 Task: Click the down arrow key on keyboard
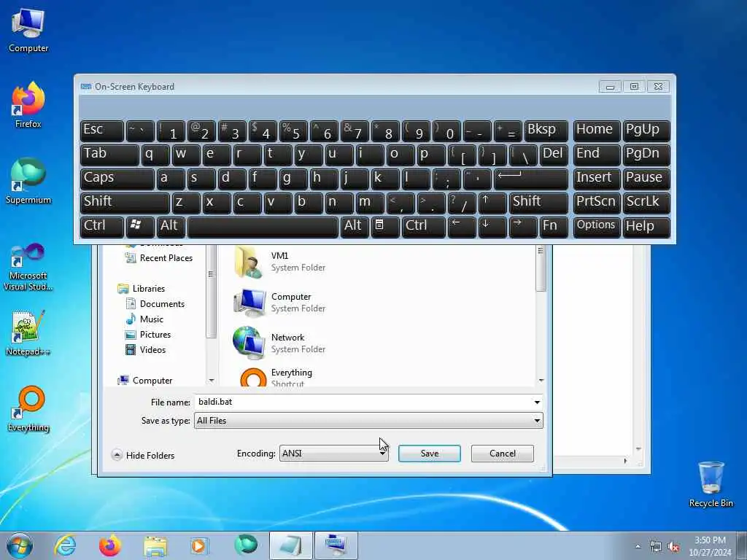point(492,227)
